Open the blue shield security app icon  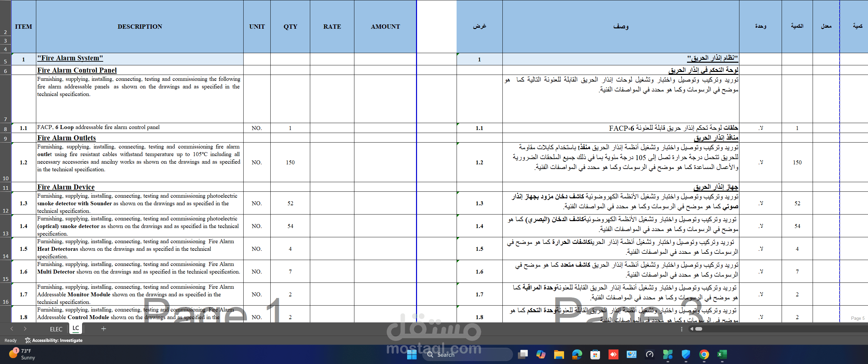(x=686, y=354)
